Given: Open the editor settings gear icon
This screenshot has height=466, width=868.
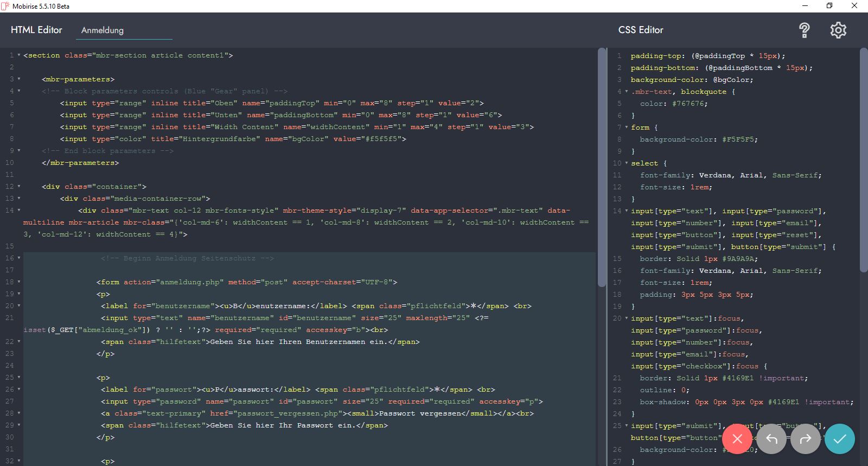Looking at the screenshot, I should [838, 30].
